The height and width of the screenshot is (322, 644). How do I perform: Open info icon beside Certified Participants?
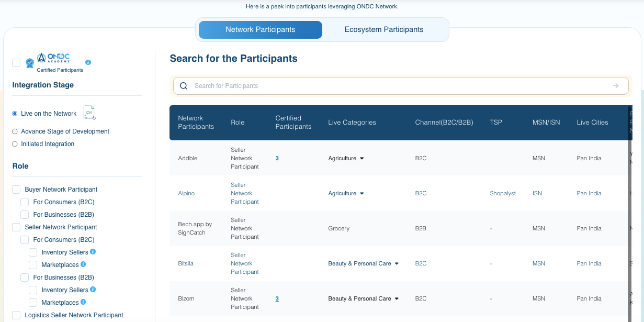point(88,62)
